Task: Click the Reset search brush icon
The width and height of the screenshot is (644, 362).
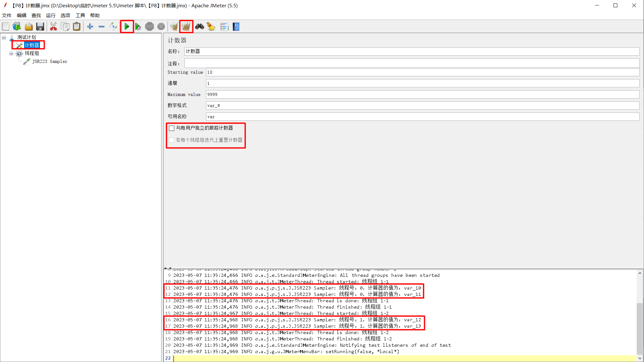Action: pyautogui.click(x=211, y=27)
